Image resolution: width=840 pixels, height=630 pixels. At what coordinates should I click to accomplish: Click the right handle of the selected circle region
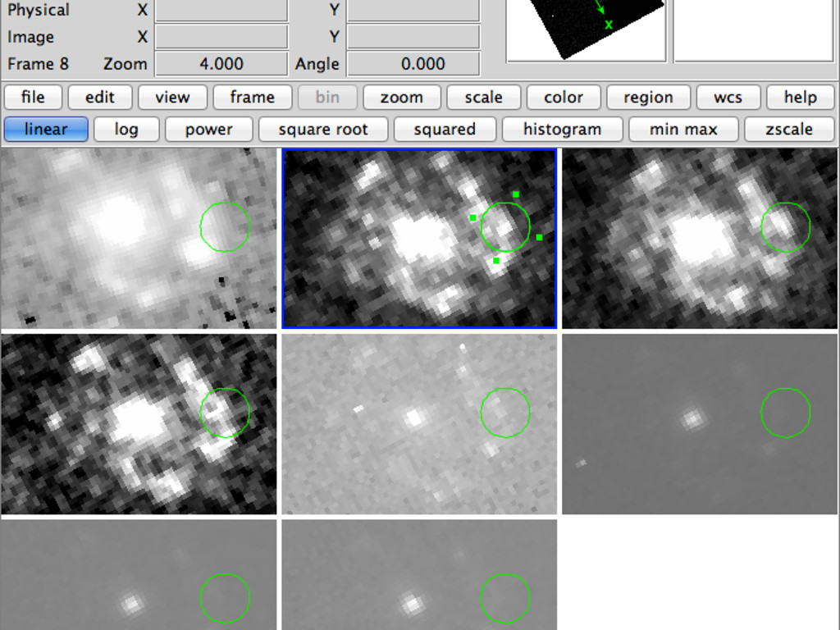539,237
